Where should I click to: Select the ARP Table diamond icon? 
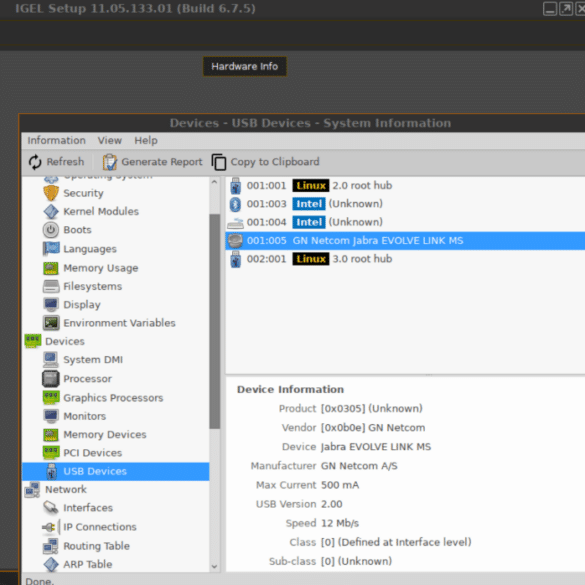pyautogui.click(x=51, y=564)
